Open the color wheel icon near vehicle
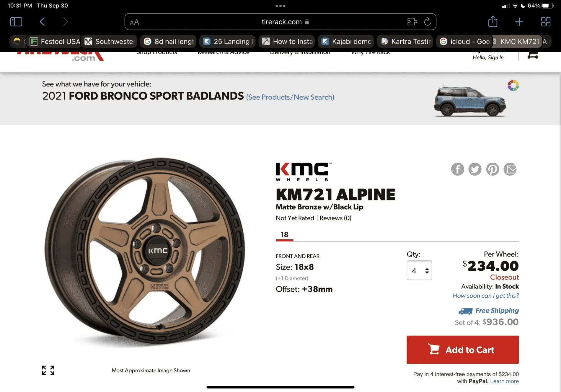The image size is (561, 392). pos(513,86)
